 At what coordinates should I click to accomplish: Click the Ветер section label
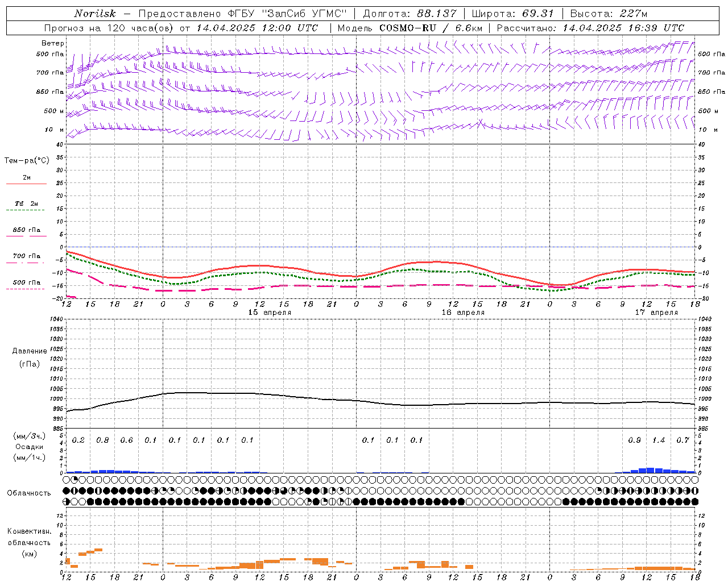tap(53, 43)
